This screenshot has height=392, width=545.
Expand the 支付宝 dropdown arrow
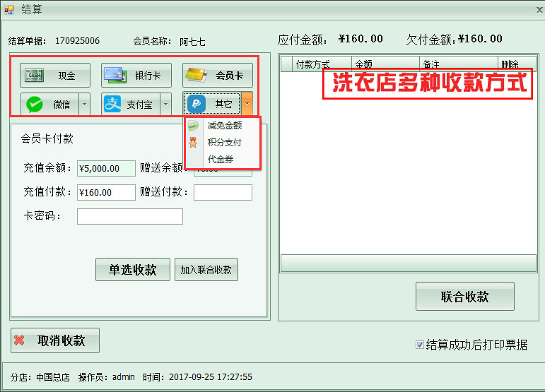tap(166, 104)
